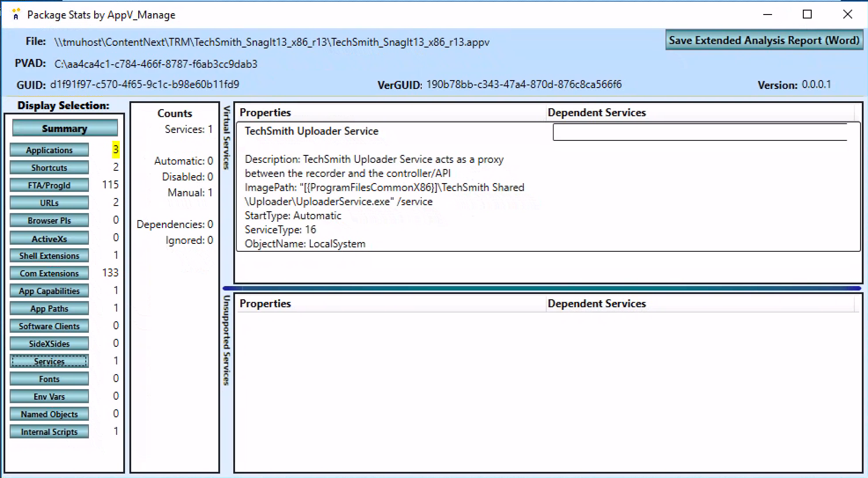Click the Services button

pos(49,361)
